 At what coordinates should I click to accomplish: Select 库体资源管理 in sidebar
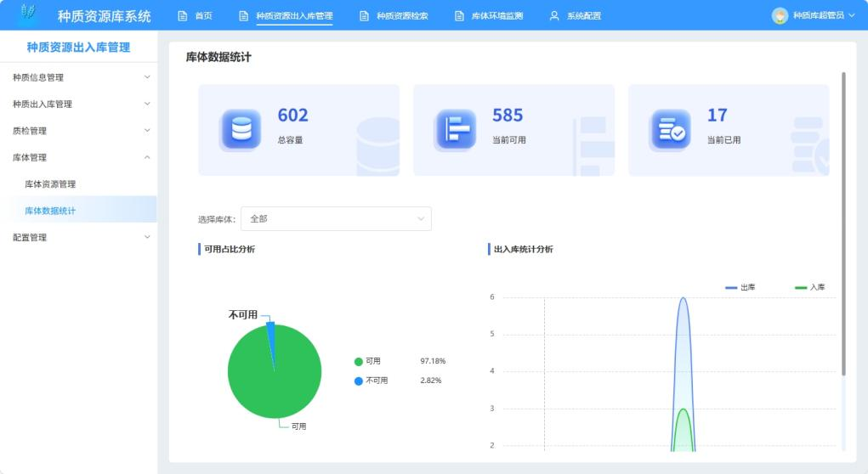[x=50, y=184]
